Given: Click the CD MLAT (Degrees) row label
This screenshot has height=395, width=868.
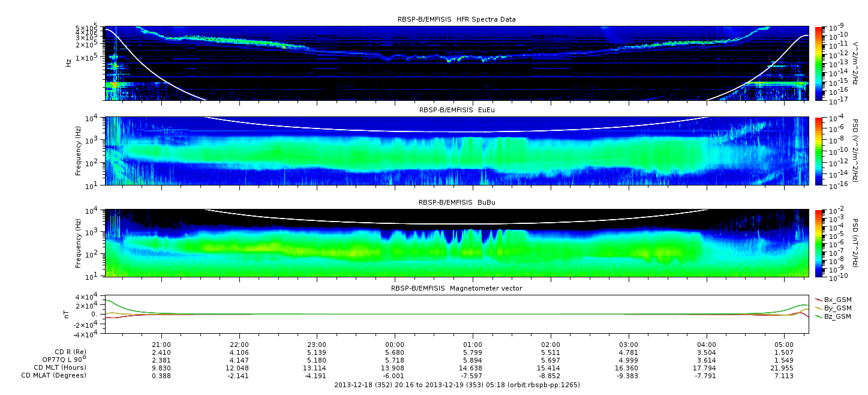Looking at the screenshot, I should tap(55, 375).
